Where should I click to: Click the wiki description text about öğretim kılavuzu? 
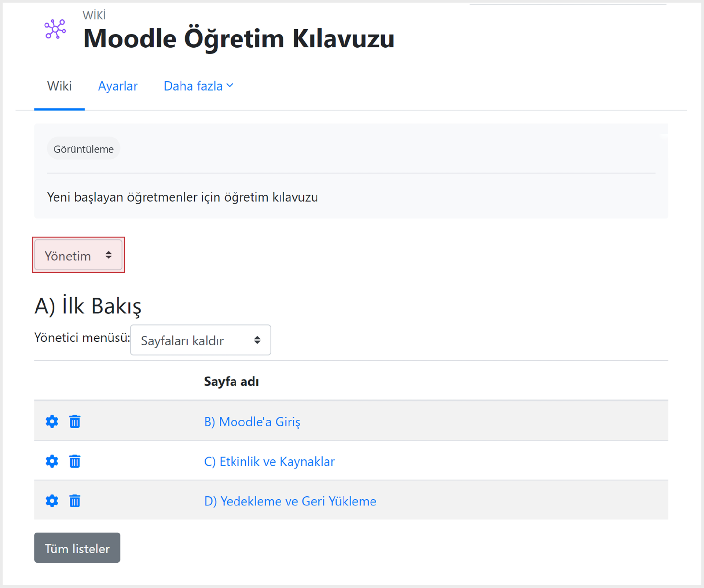183,197
